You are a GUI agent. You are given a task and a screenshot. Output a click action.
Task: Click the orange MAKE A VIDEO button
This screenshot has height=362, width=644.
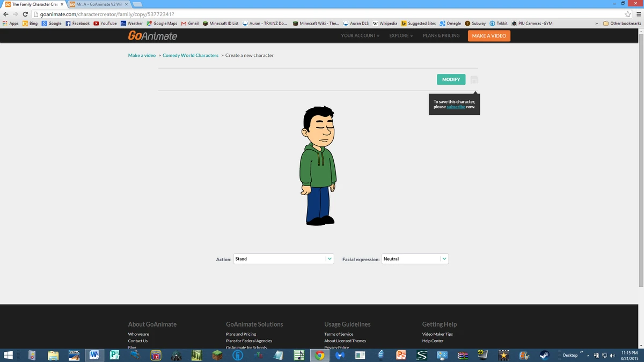pos(489,35)
